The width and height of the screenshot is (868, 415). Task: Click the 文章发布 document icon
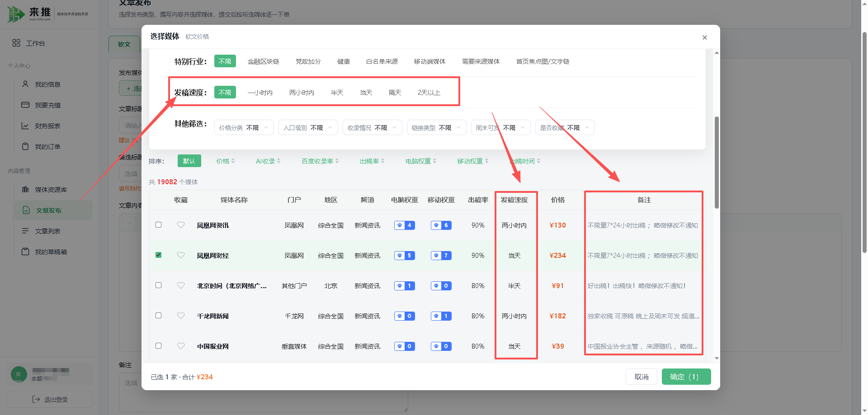[x=26, y=210]
